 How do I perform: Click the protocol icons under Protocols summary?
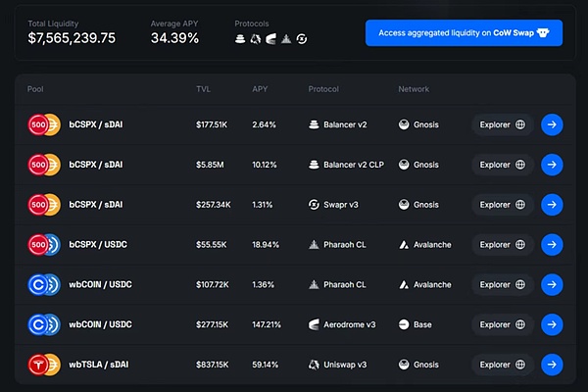272,39
